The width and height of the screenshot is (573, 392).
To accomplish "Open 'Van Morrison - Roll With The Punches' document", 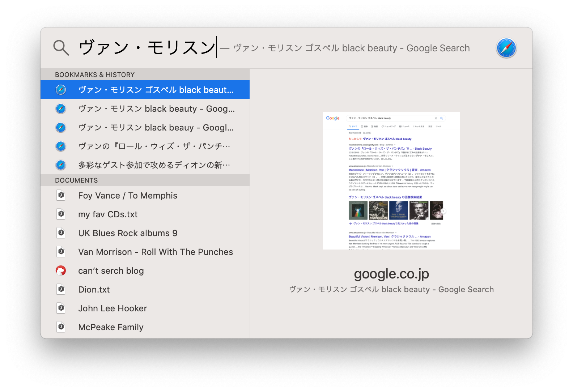I will tap(145, 252).
